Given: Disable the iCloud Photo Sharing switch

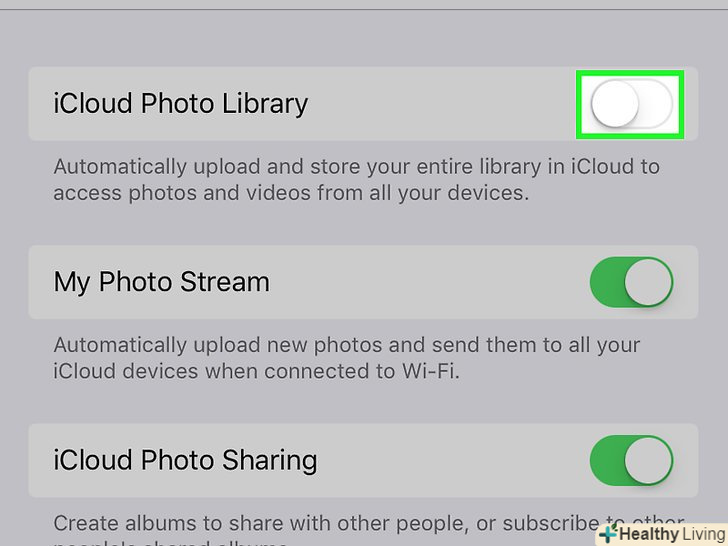Looking at the screenshot, I should tap(631, 460).
